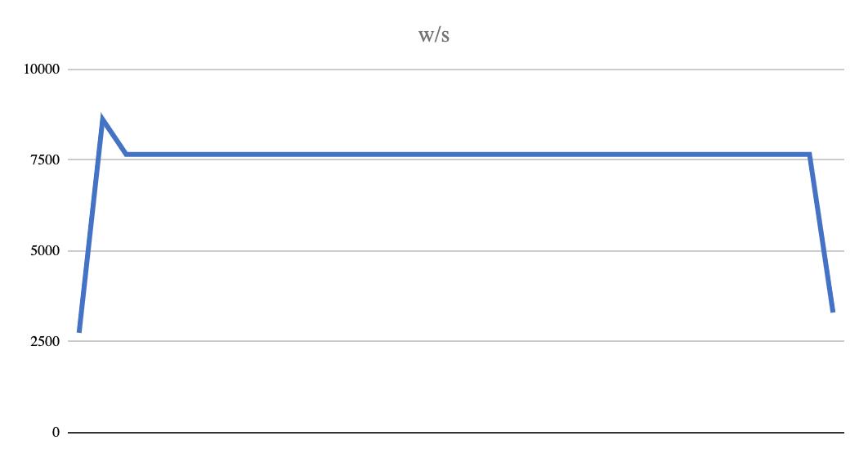Select the 0 y-axis label
This screenshot has height=463, width=868.
pos(56,433)
